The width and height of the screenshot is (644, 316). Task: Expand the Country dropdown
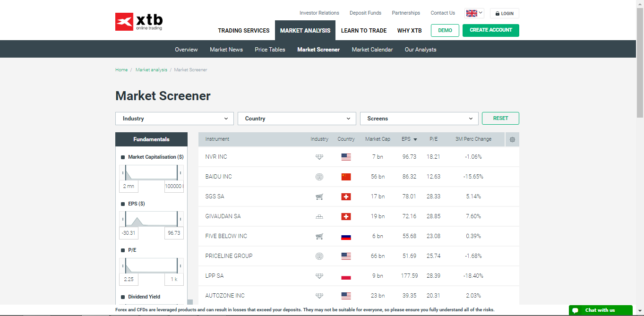pyautogui.click(x=297, y=119)
